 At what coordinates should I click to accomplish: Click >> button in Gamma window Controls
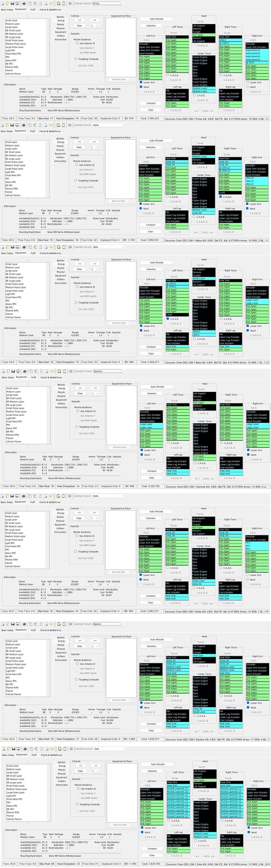coord(95,388)
